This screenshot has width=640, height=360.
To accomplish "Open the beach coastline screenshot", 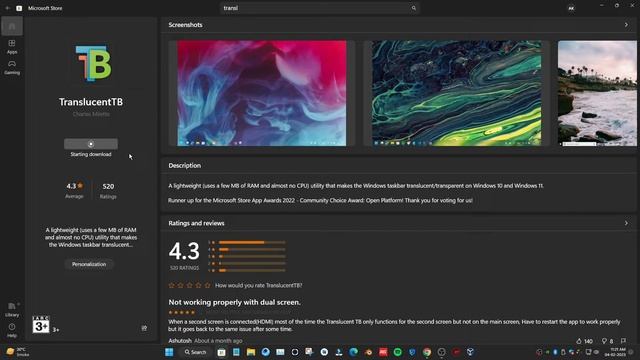I will tap(597, 93).
